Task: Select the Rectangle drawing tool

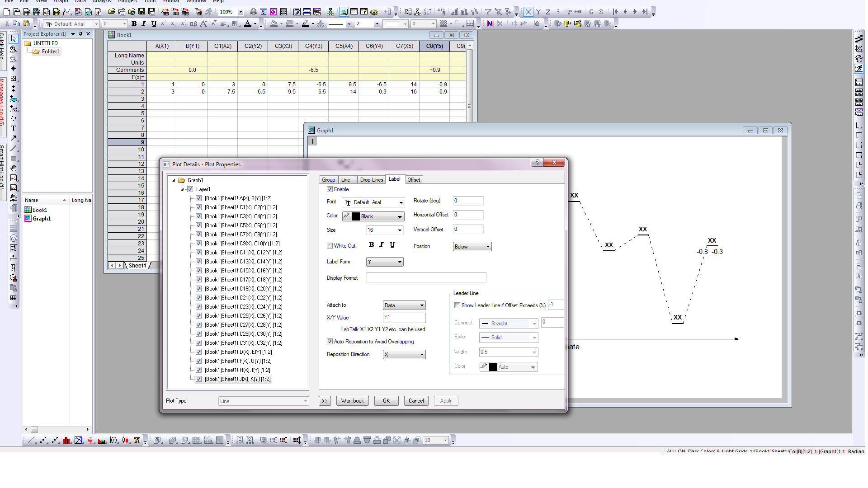Action: [x=14, y=158]
